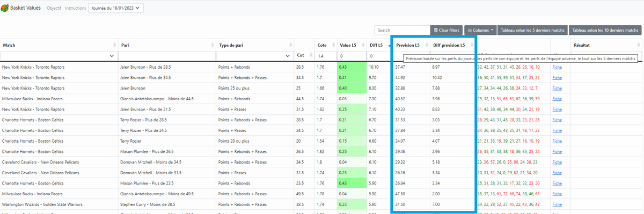The image size is (644, 214).
Task: Open Fiche link for Jalen Brunson Plus de 34.5
Action: [557, 77]
